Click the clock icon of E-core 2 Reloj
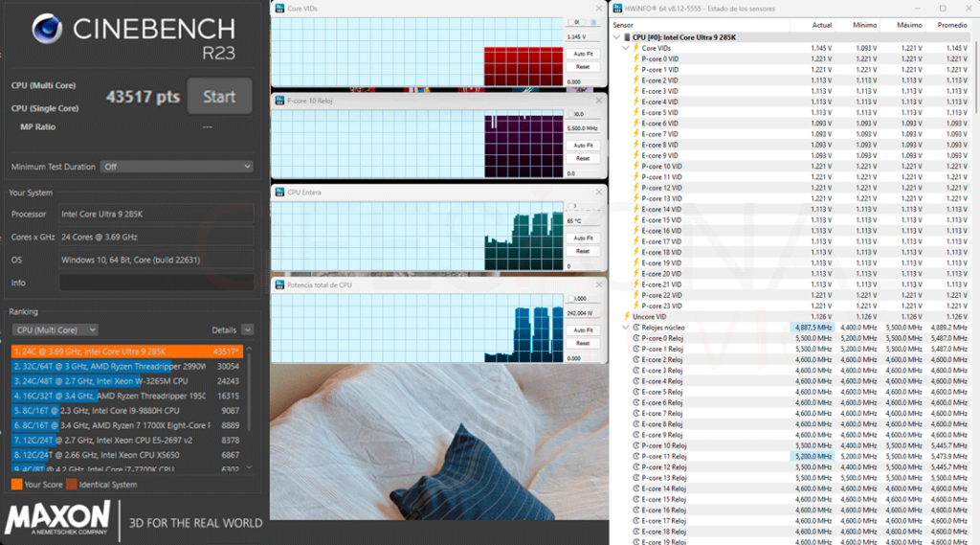The width and height of the screenshot is (980, 545). pyautogui.click(x=636, y=360)
